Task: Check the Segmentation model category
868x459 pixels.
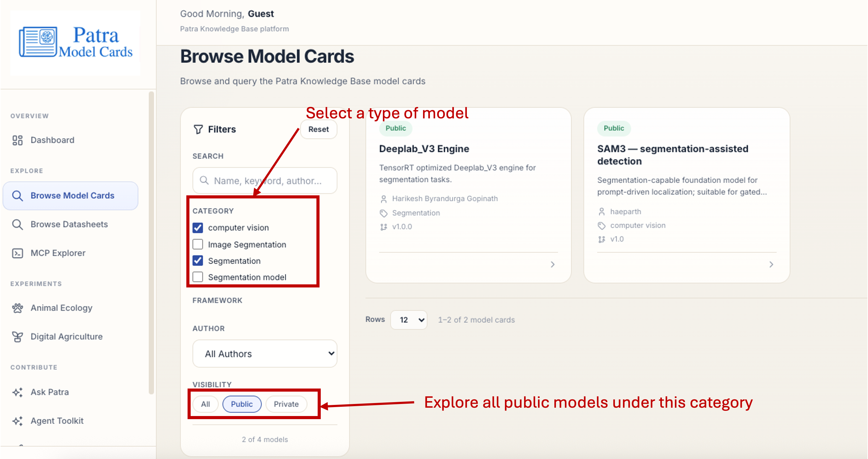Action: coord(198,277)
